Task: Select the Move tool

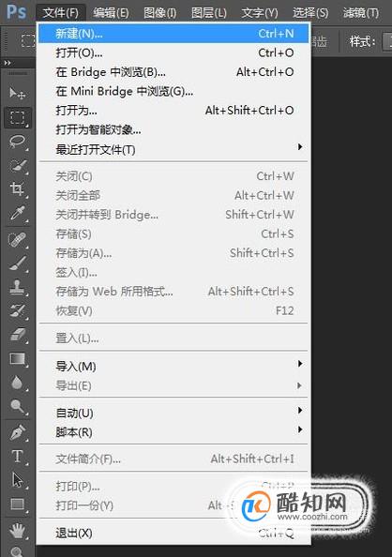Action: click(17, 94)
